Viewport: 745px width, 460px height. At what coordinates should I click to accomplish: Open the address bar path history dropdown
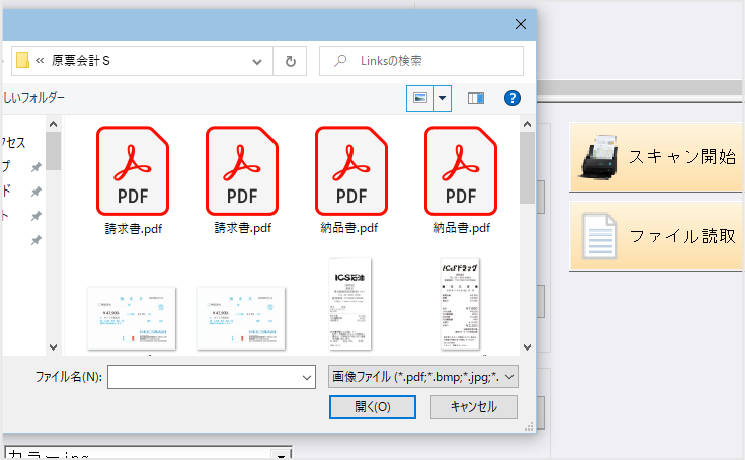click(x=258, y=61)
